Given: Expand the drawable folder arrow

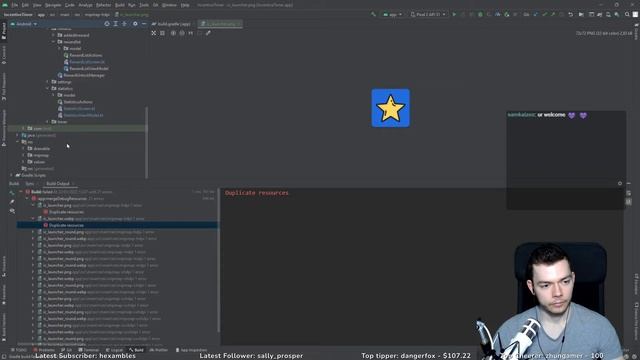Looking at the screenshot, I should click(x=23, y=149).
